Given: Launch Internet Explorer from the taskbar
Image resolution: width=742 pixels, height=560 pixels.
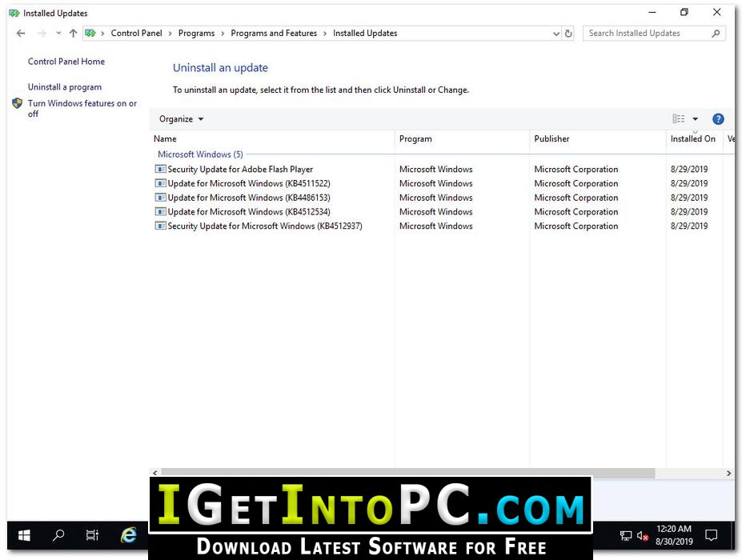Looking at the screenshot, I should click(128, 535).
